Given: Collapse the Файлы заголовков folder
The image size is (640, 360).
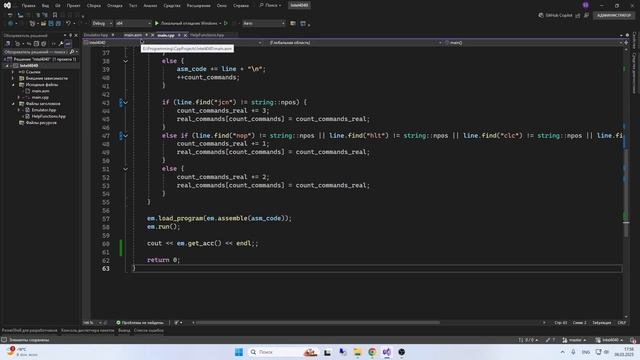Looking at the screenshot, I should (x=13, y=104).
